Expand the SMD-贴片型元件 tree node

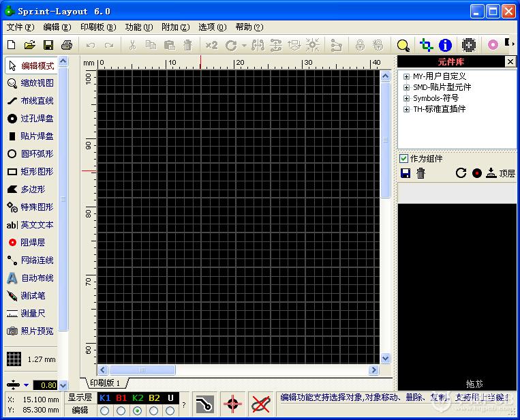[x=407, y=87]
